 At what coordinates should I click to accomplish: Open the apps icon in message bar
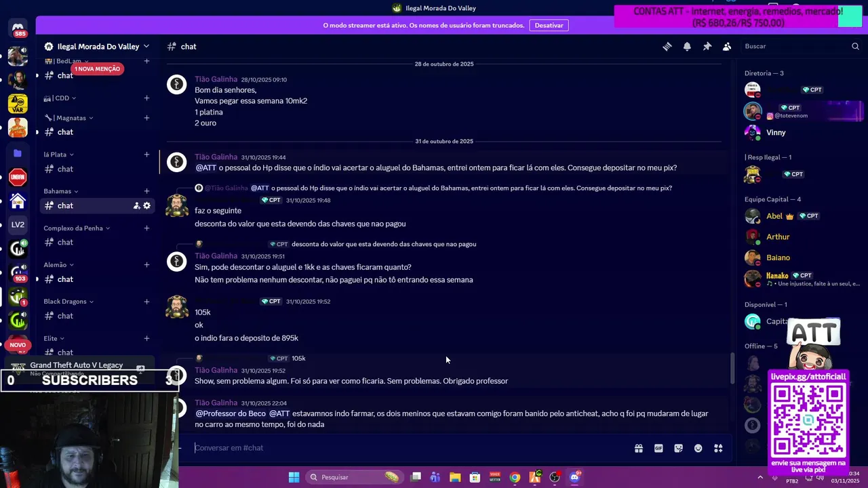tap(718, 448)
